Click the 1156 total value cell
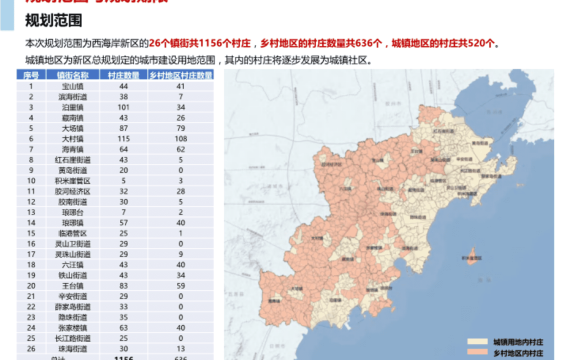Image resolution: width=570 pixels, height=360 pixels. pyautogui.click(x=124, y=358)
